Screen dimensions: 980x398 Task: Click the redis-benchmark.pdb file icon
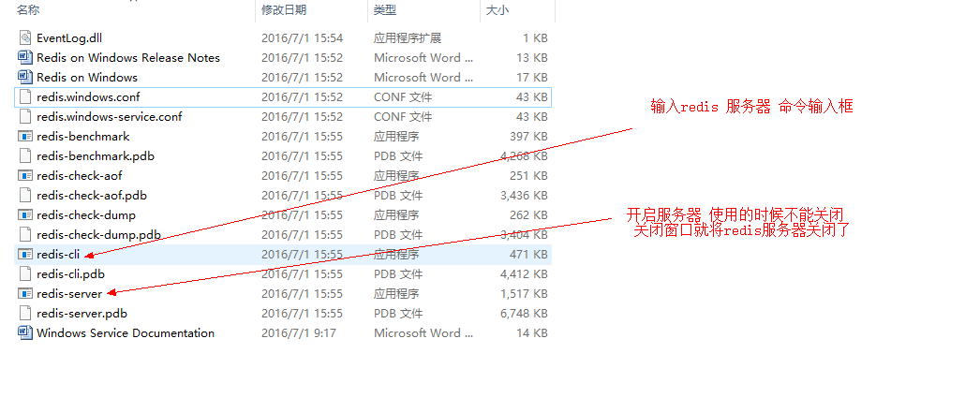tap(25, 156)
